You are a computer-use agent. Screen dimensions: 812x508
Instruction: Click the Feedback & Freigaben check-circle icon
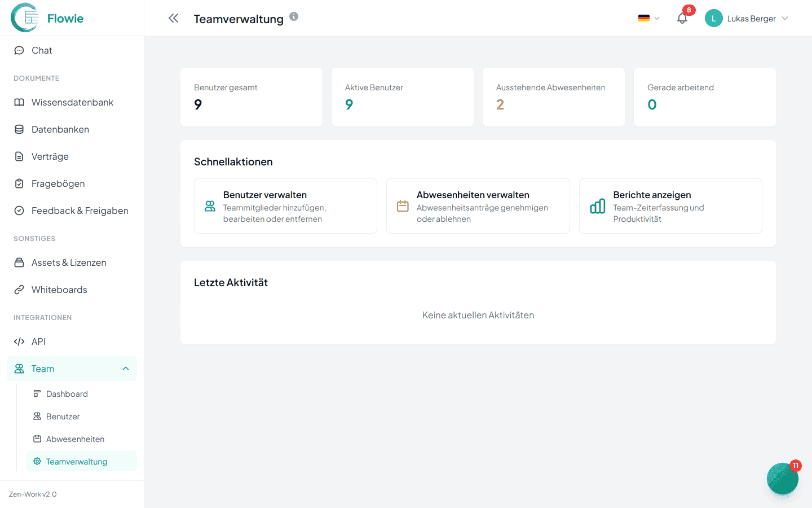(19, 211)
